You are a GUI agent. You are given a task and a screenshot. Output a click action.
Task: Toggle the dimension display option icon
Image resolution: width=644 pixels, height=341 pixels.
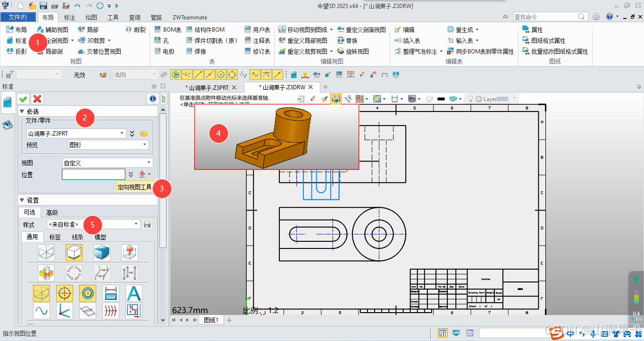[111, 293]
